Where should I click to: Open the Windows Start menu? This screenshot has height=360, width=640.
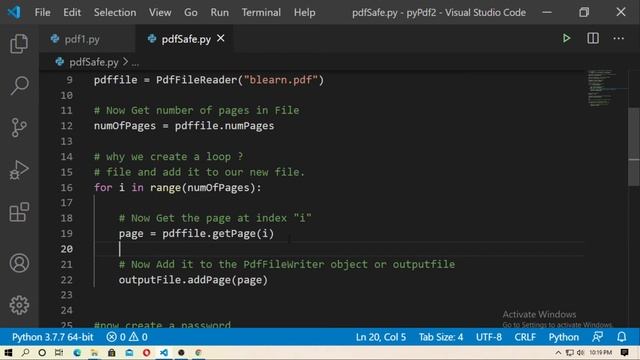point(8,352)
